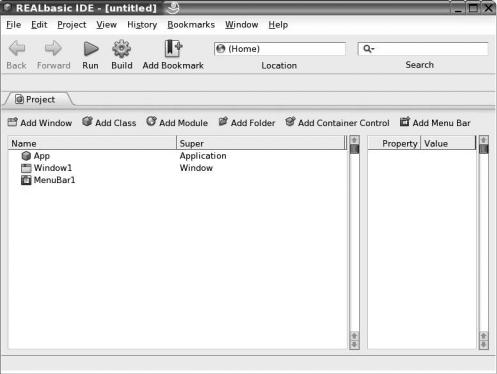Click the Add Class button label
Image resolution: width=497 pixels, height=374 pixels.
tap(116, 123)
